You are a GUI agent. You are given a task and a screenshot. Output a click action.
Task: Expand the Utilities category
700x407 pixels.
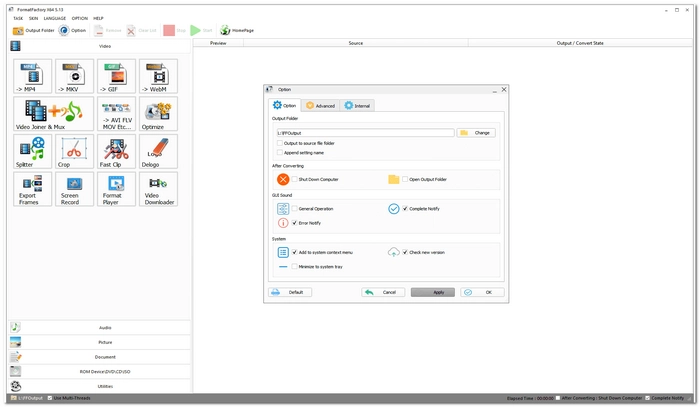click(x=100, y=386)
